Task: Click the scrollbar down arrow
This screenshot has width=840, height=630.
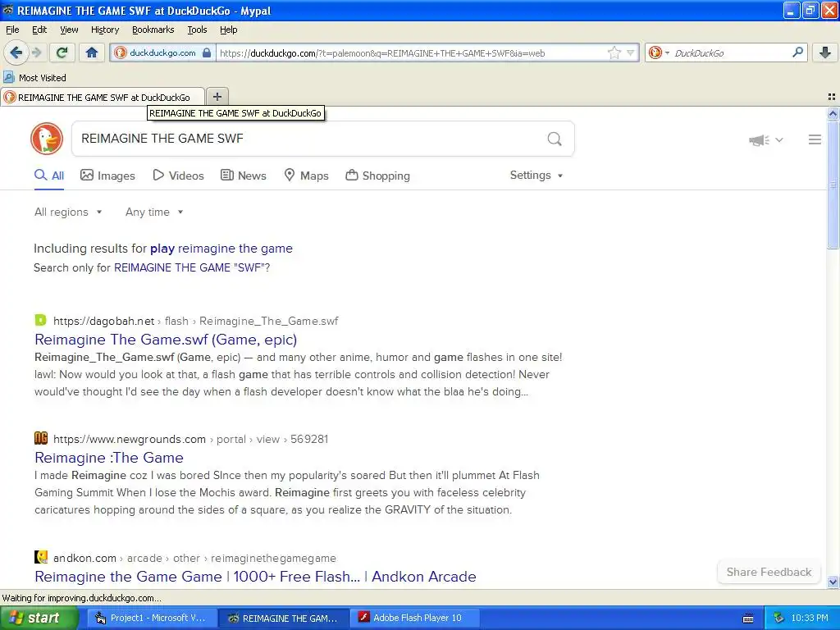Action: [833, 582]
